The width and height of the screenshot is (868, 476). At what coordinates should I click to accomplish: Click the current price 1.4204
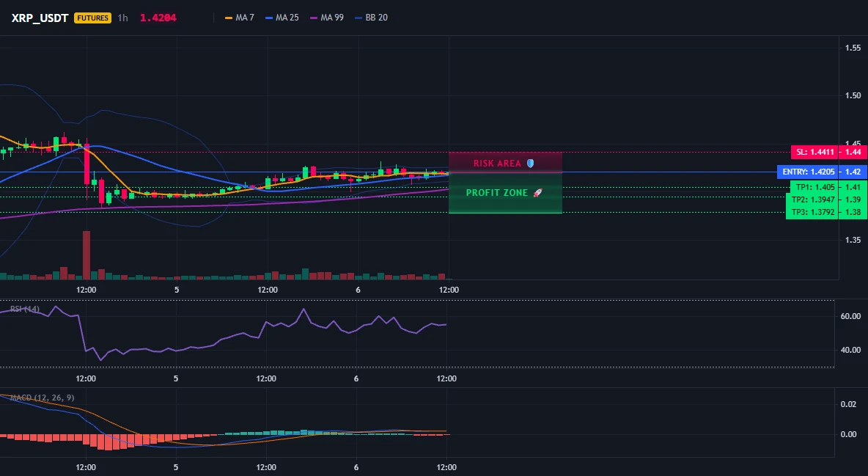158,18
